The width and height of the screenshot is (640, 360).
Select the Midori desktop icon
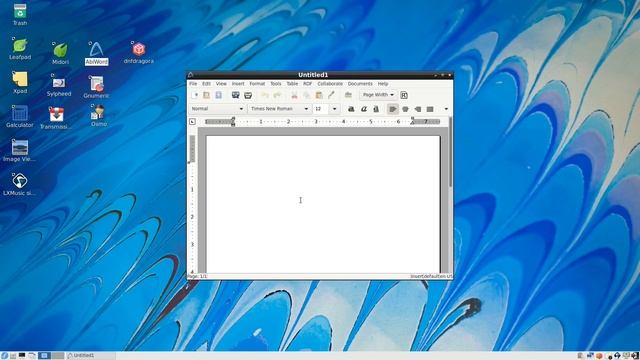60,53
